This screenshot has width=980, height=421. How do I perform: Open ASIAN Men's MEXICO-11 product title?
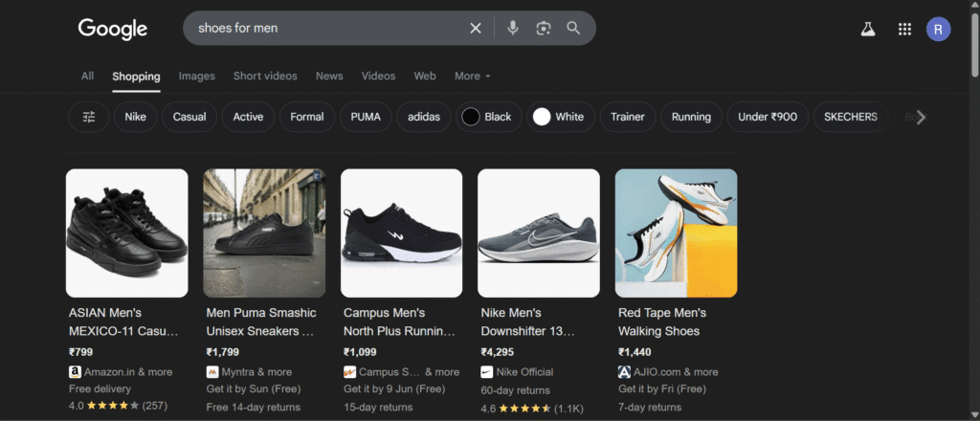[x=123, y=321]
